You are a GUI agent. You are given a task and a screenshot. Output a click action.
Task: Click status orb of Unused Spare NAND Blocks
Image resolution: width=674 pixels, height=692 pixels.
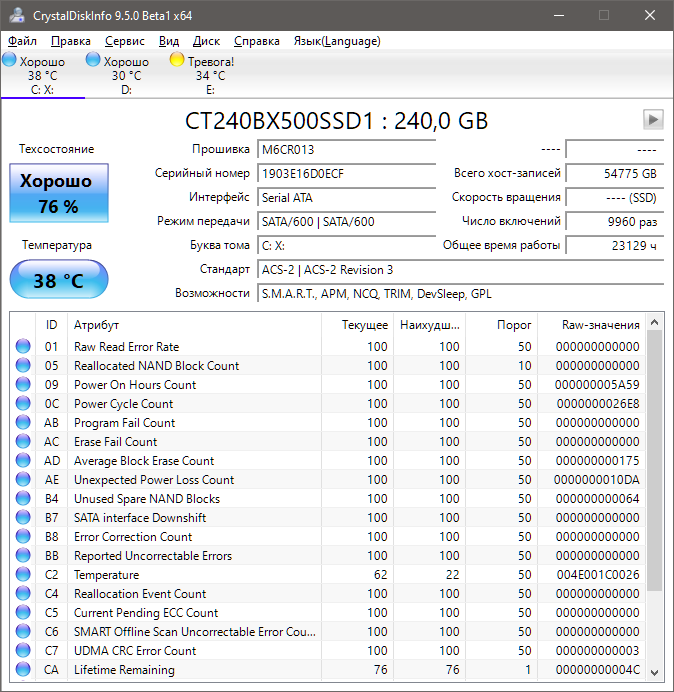[x=23, y=498]
